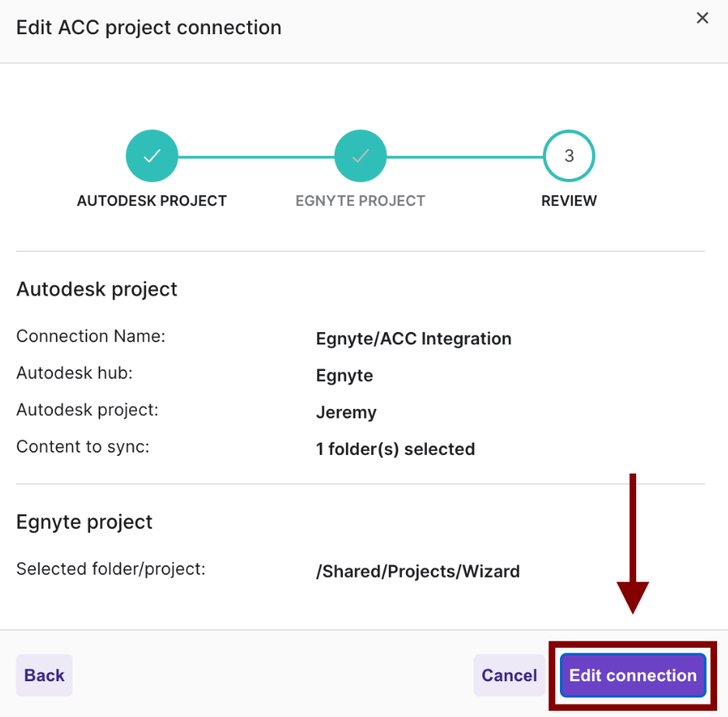Click the Review step number 3 circle

coord(569,156)
